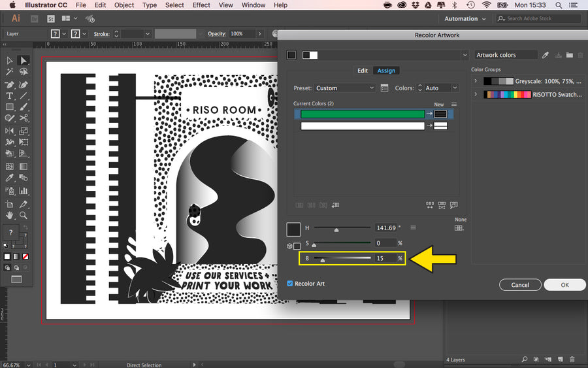Click the B brightness slider track
This screenshot has height=368, width=588.
(342, 258)
